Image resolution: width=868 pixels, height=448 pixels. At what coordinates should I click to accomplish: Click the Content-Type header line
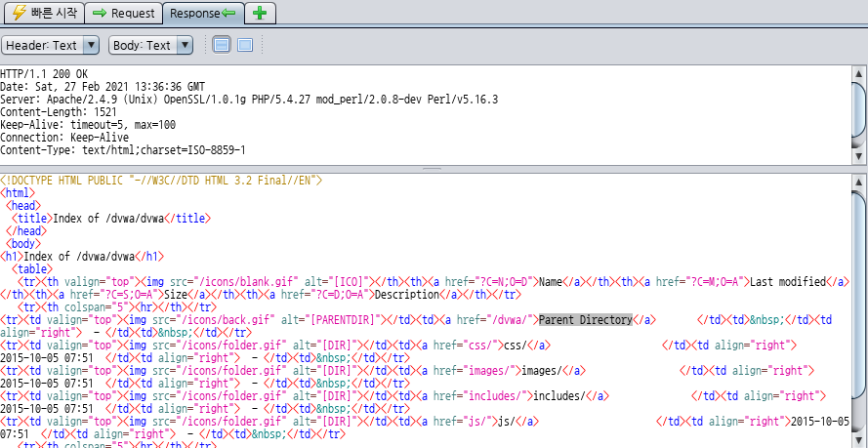pos(123,150)
